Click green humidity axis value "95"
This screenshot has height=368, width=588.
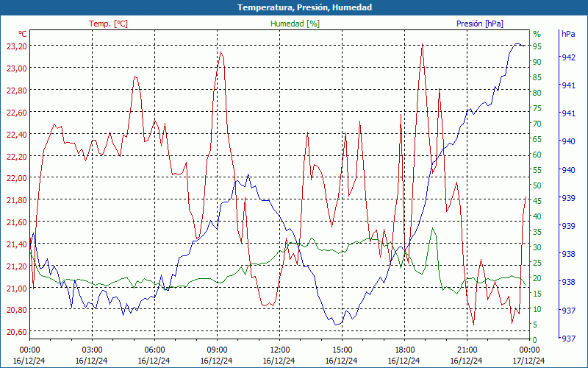[x=537, y=46]
